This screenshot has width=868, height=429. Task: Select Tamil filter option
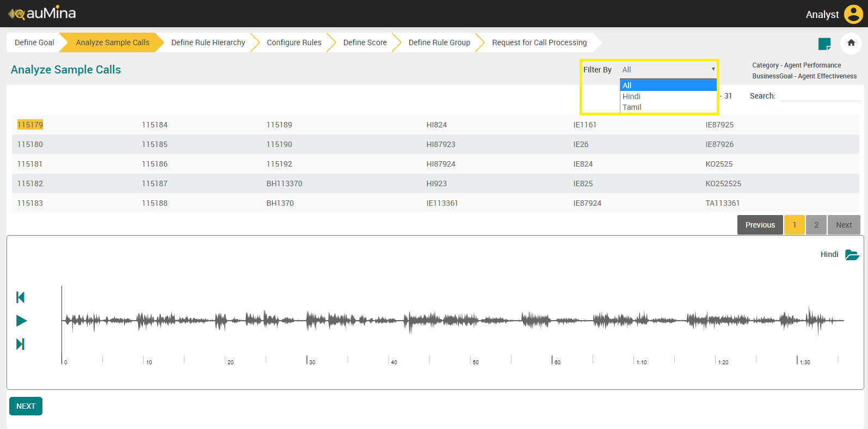(x=668, y=107)
